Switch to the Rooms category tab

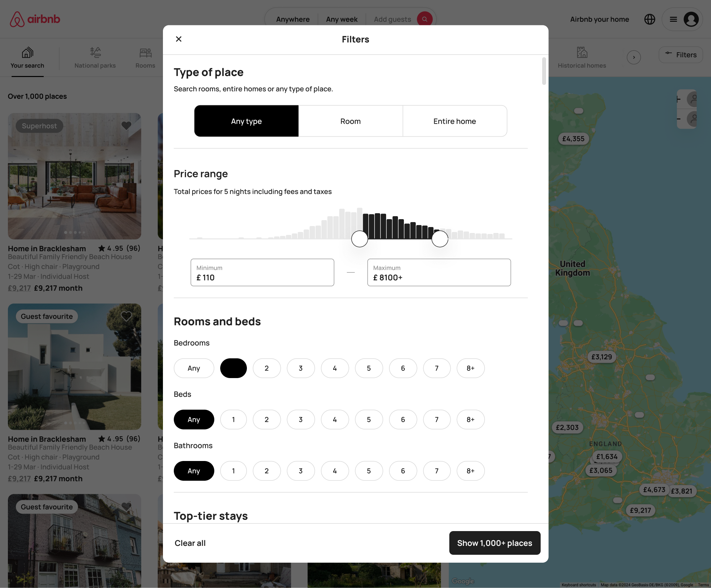click(145, 58)
